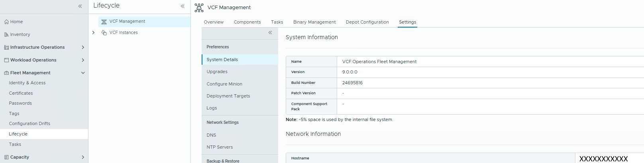Collapse the Lifecycle panel
Screen dimensions: 644x163
pos(183,6)
